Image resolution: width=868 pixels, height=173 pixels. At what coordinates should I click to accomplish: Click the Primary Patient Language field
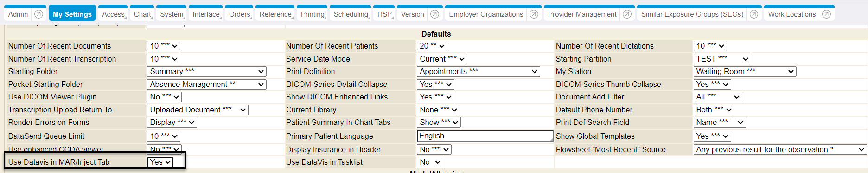tap(485, 136)
